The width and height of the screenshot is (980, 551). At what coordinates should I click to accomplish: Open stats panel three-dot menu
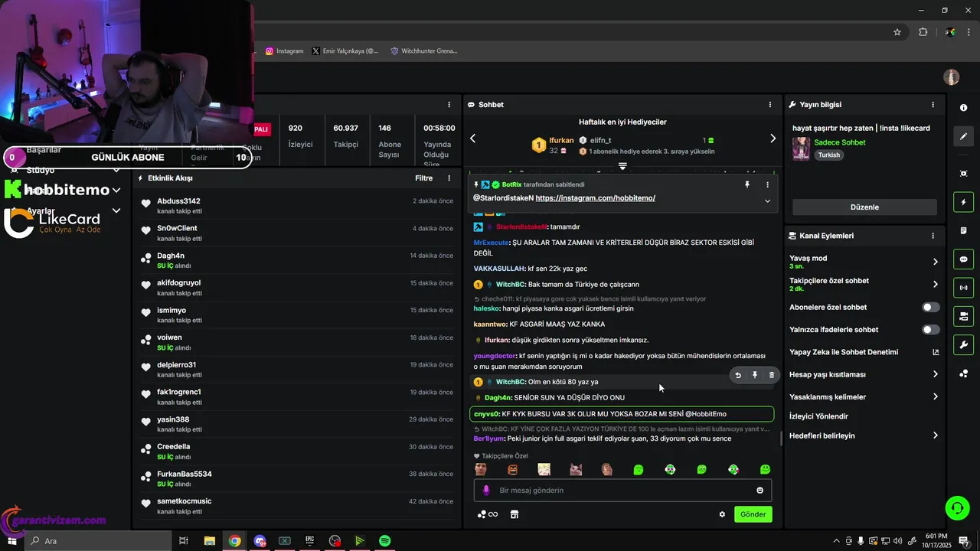(x=449, y=104)
